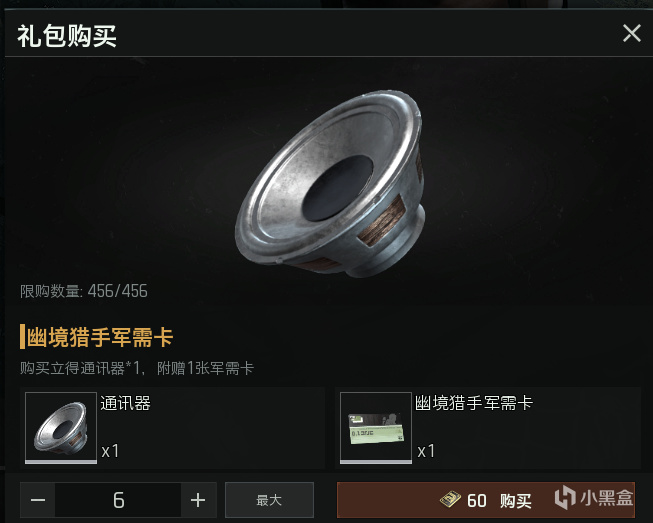This screenshot has height=523, width=653.
Task: Select the white 幽境猎手军需卡 item label
Action: (474, 403)
